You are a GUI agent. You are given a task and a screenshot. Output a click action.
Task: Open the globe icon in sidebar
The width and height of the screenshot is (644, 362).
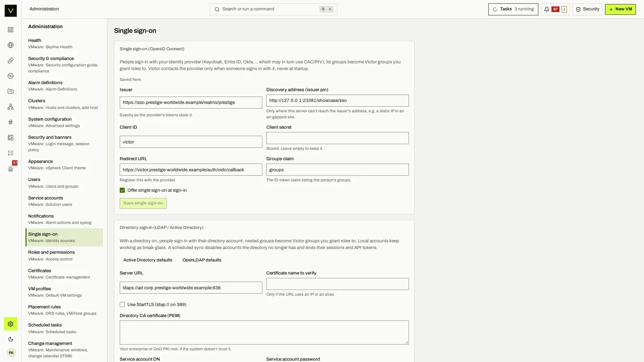10,45
